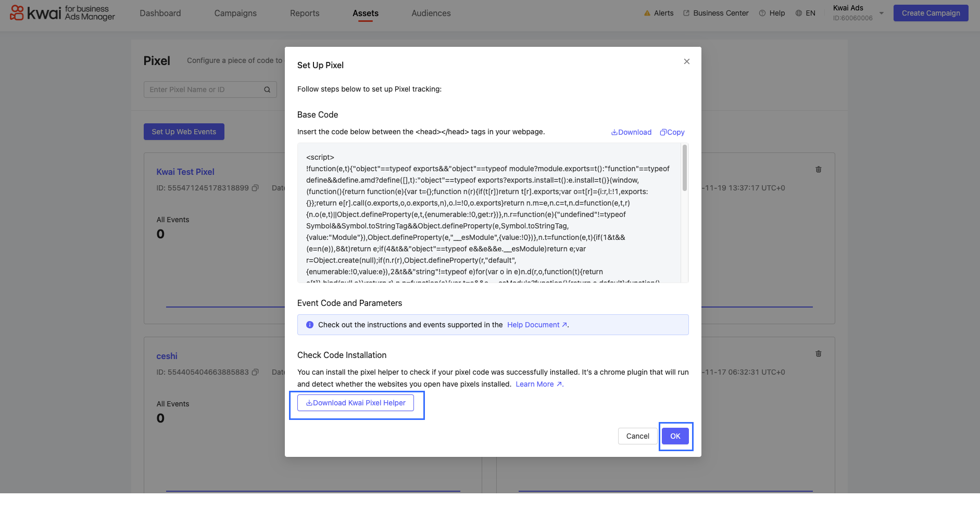980x511 pixels.
Task: Click the code box scrollbar
Action: (684, 168)
